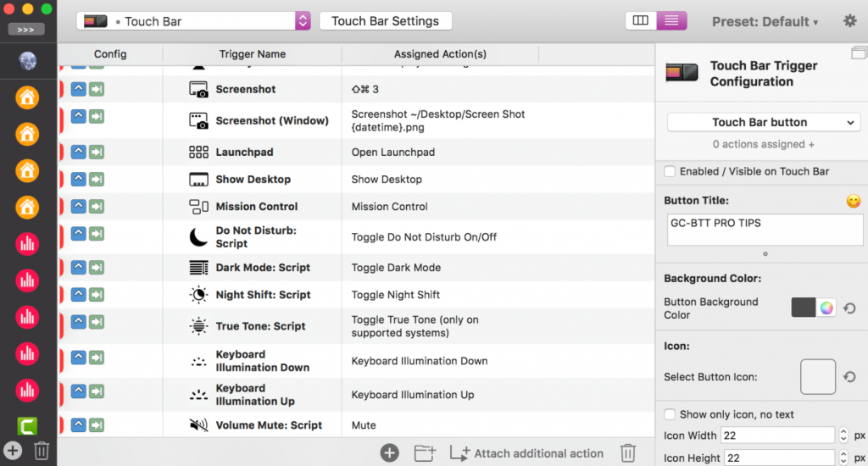Expand the Touch Bar button type dropdown
Image resolution: width=868 pixels, height=466 pixels.
(764, 122)
